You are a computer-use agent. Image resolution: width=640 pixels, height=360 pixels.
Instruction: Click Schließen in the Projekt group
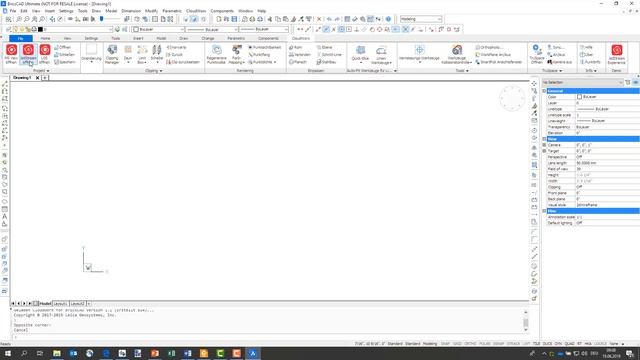(65, 55)
